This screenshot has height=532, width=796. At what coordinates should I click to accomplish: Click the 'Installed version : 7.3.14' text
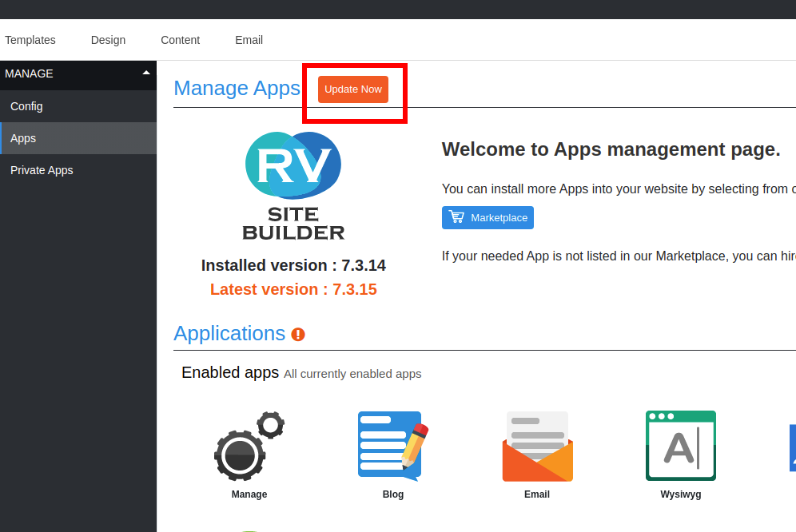click(x=293, y=265)
